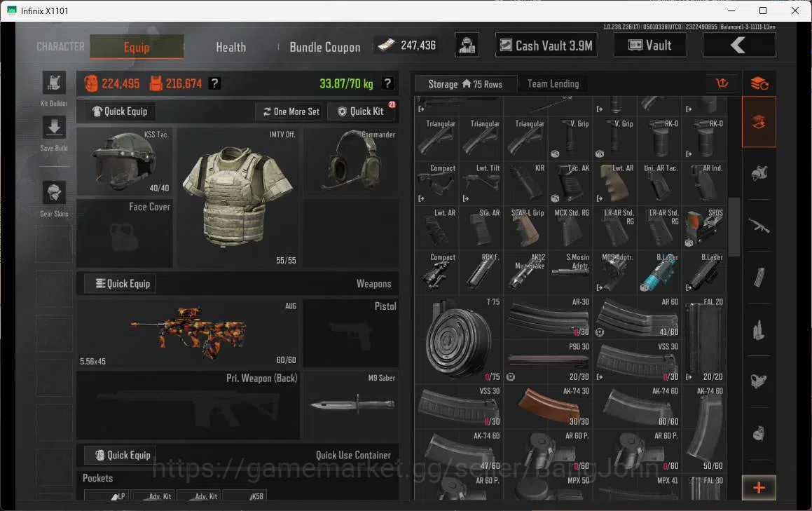This screenshot has width=812, height=511.
Task: Select the highlighted storage category icon
Action: pyautogui.click(x=759, y=122)
